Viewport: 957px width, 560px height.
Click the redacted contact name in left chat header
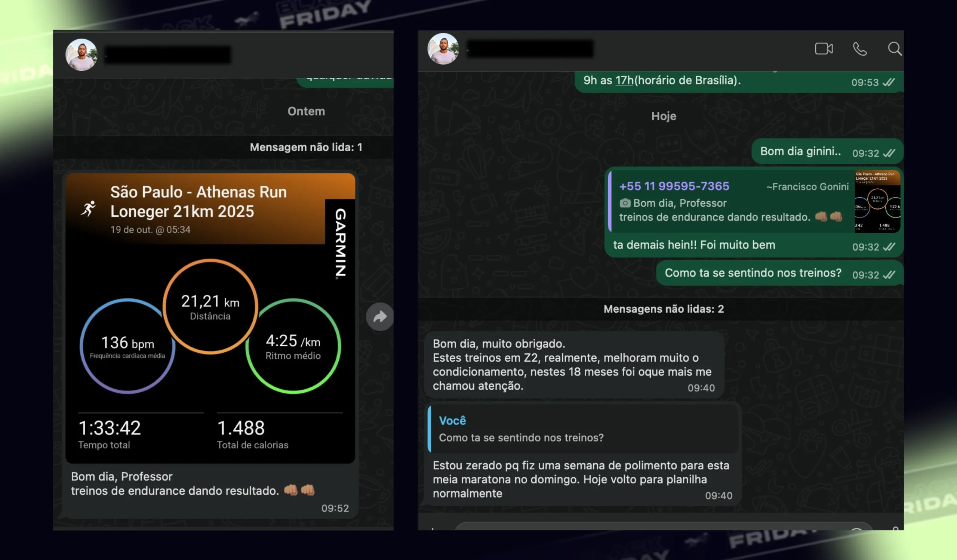point(167,55)
